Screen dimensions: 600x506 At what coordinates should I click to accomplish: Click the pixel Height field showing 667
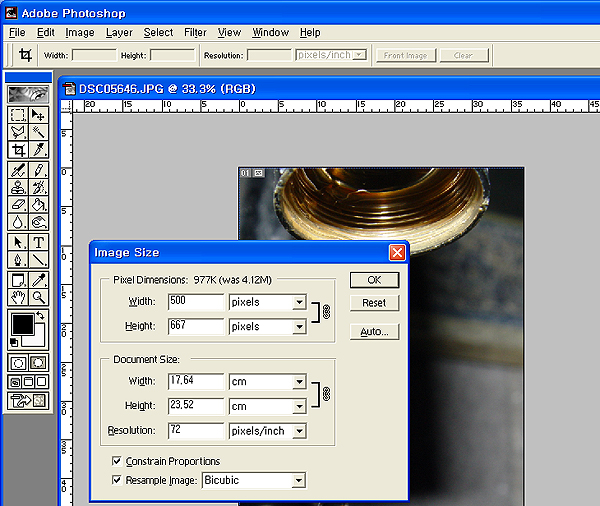click(196, 326)
